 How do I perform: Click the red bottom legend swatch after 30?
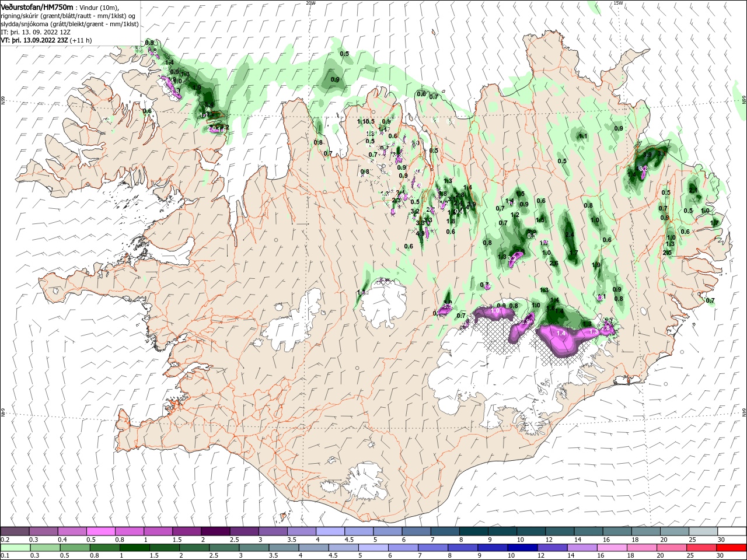click(731, 548)
